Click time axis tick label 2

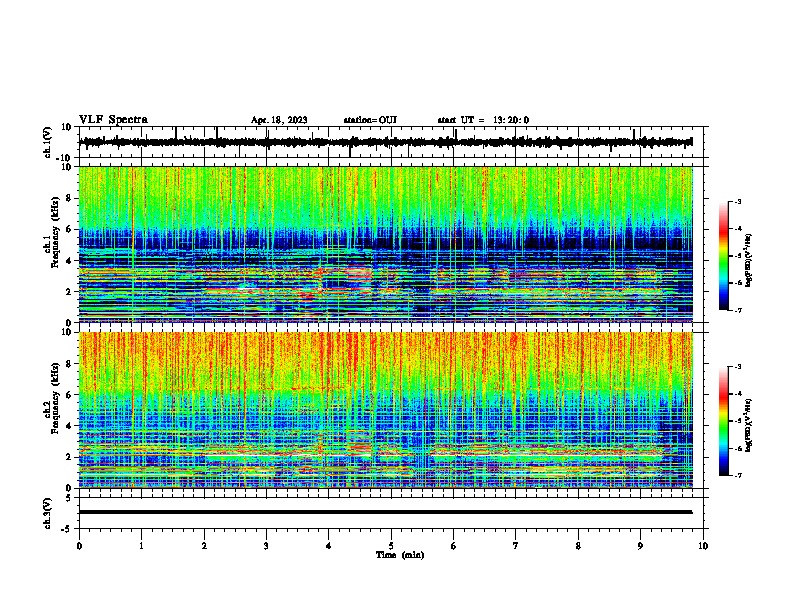[204, 546]
